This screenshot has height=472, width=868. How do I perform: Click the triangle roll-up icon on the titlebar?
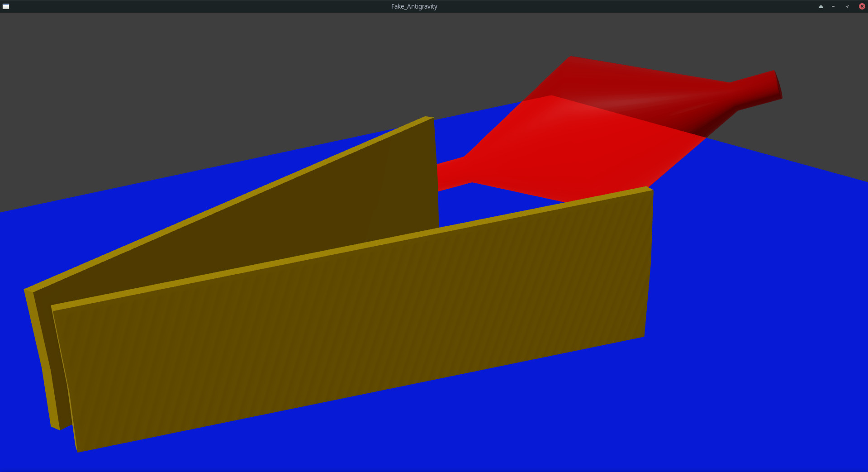821,6
